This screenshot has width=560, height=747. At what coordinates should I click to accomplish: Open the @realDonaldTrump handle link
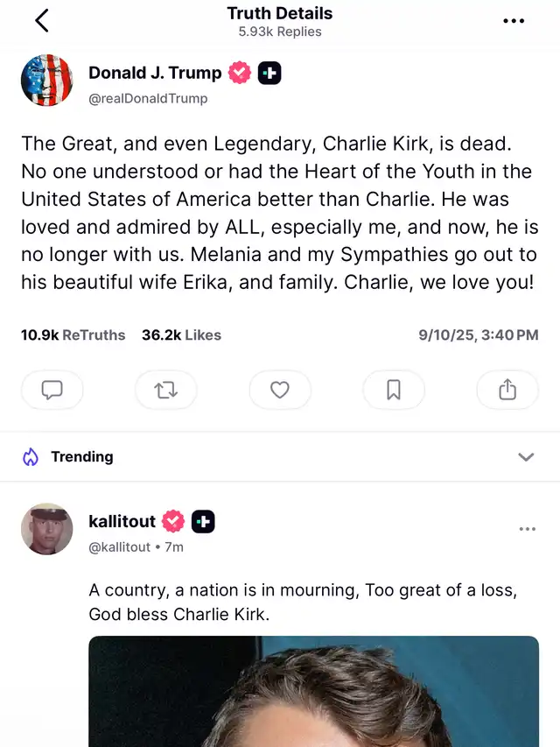click(148, 99)
